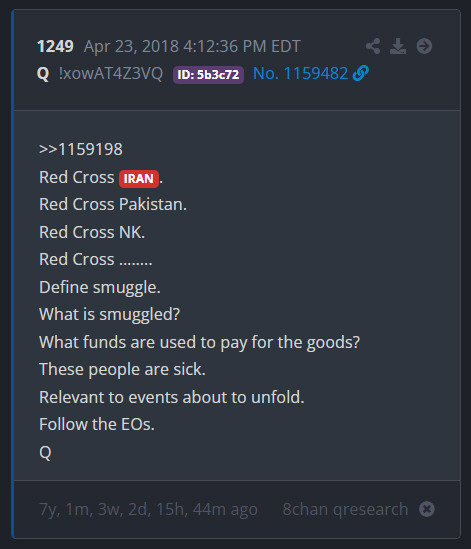Click the chain link icon beside No. 1159482
The height and width of the screenshot is (549, 471).
point(361,74)
